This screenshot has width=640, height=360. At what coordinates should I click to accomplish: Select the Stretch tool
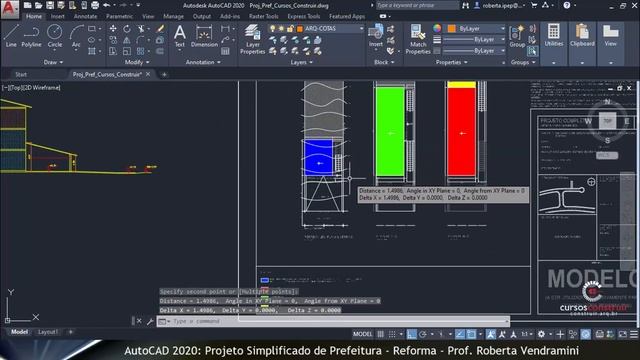113,51
